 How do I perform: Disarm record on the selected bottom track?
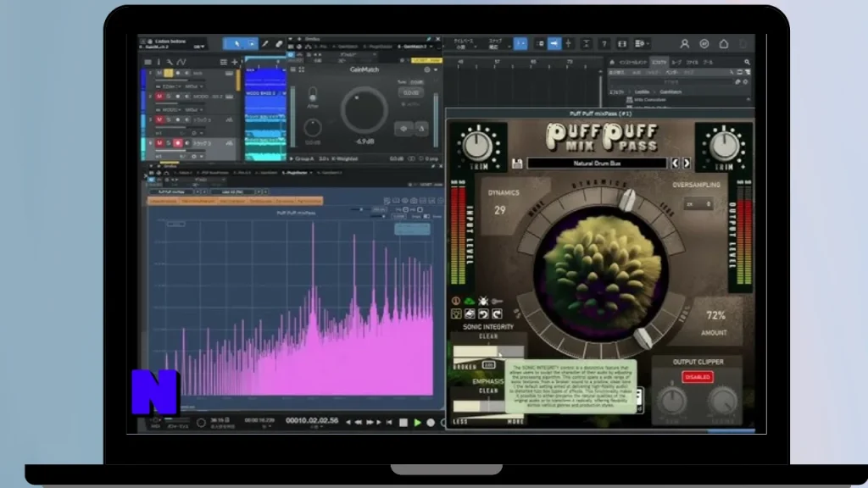tap(178, 143)
